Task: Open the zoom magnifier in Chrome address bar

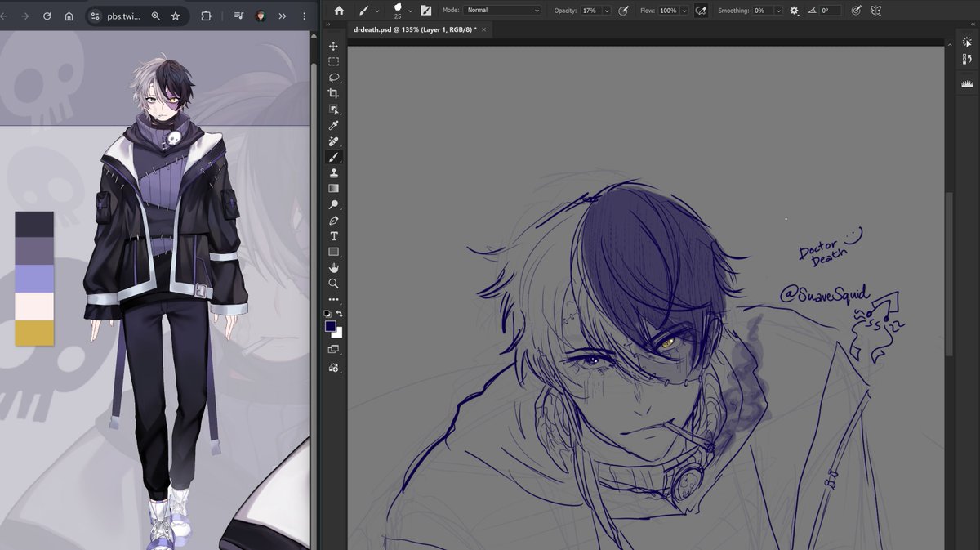Action: coord(155,16)
